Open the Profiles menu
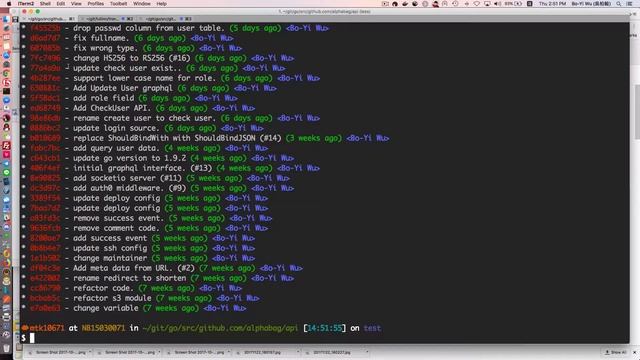The width and height of the screenshot is (640, 360). (96, 4)
